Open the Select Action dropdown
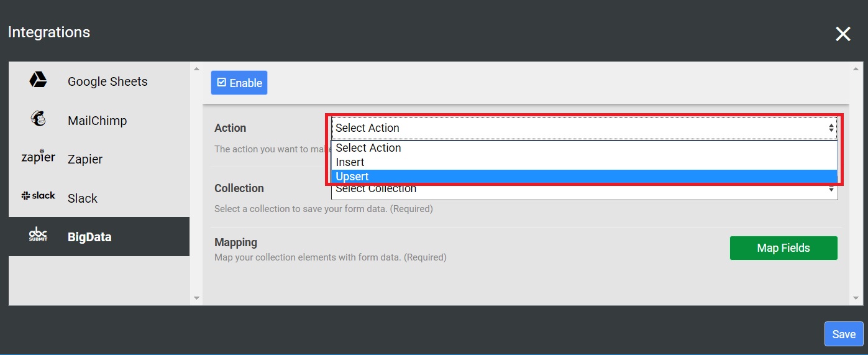 [x=584, y=128]
